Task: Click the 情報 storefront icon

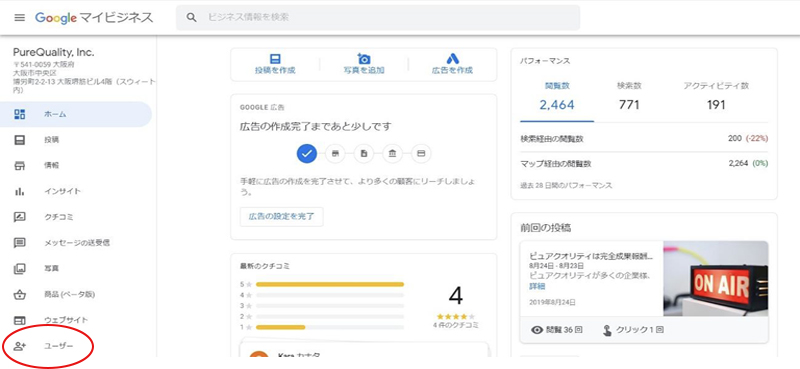Action: click(x=19, y=165)
